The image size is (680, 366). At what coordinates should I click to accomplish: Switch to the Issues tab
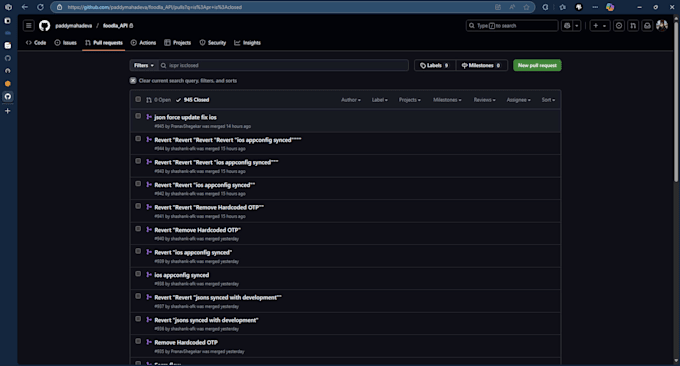[65, 42]
